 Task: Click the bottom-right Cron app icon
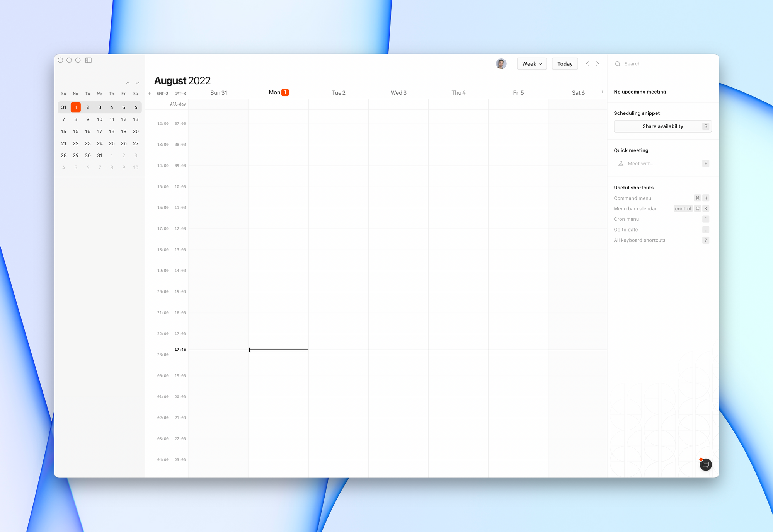pos(705,464)
